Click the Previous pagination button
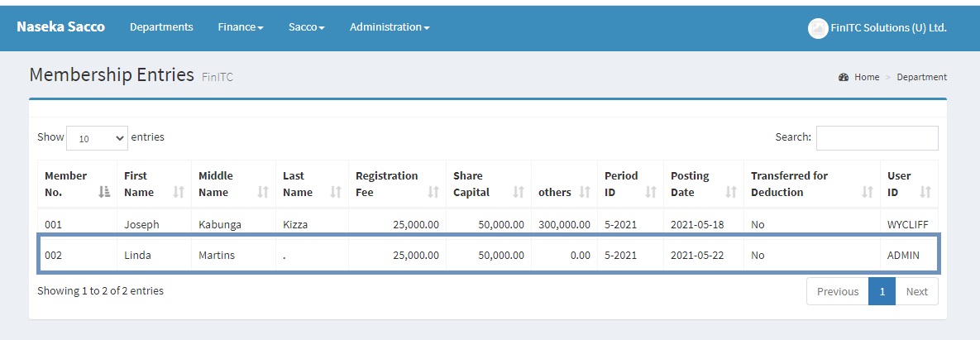980x340 pixels. tap(837, 291)
